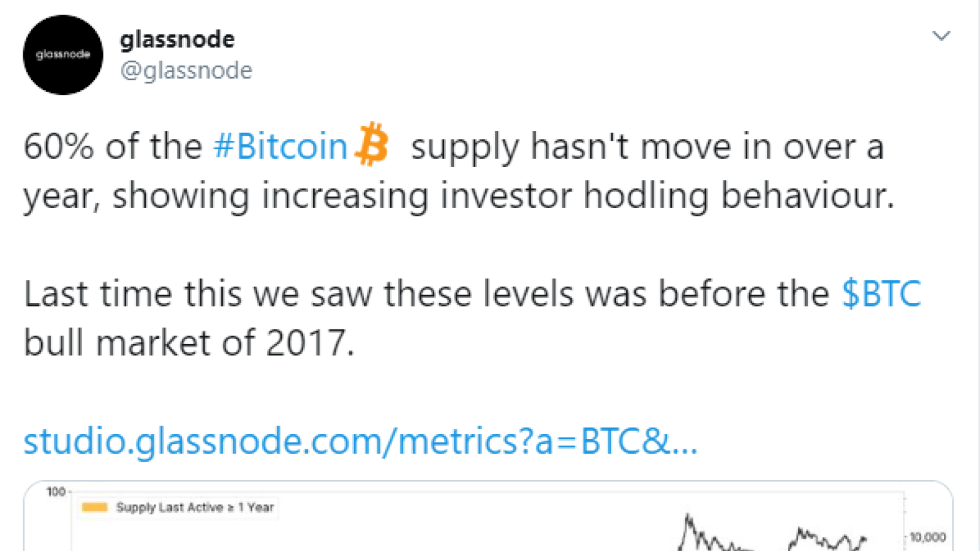Image resolution: width=980 pixels, height=551 pixels.
Task: Click the orange Bitcoin emoji icon
Action: [x=372, y=144]
